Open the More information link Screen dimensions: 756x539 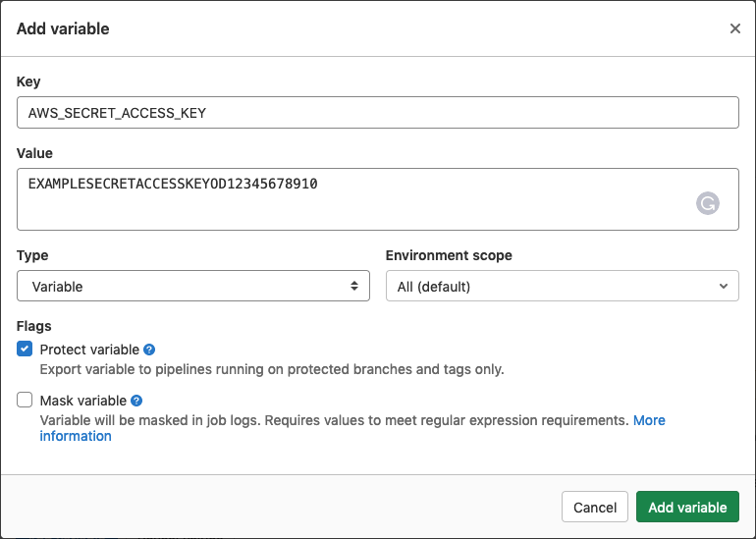pyautogui.click(x=649, y=420)
